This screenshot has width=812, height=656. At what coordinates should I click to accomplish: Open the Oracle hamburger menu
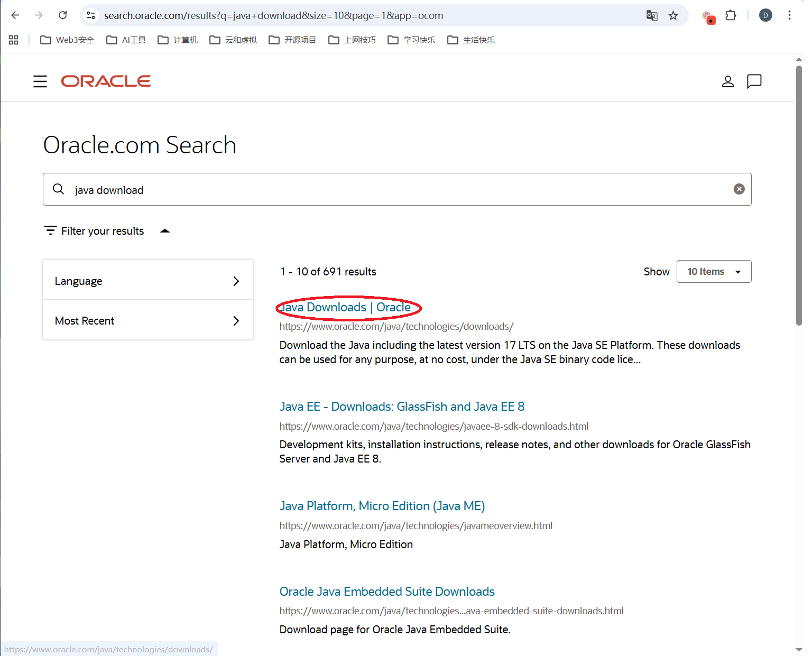click(40, 81)
